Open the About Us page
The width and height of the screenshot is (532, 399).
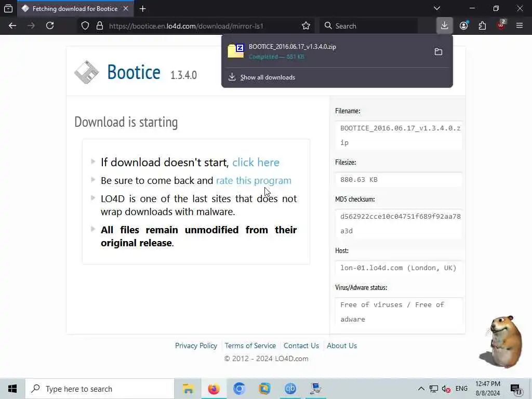(342, 345)
